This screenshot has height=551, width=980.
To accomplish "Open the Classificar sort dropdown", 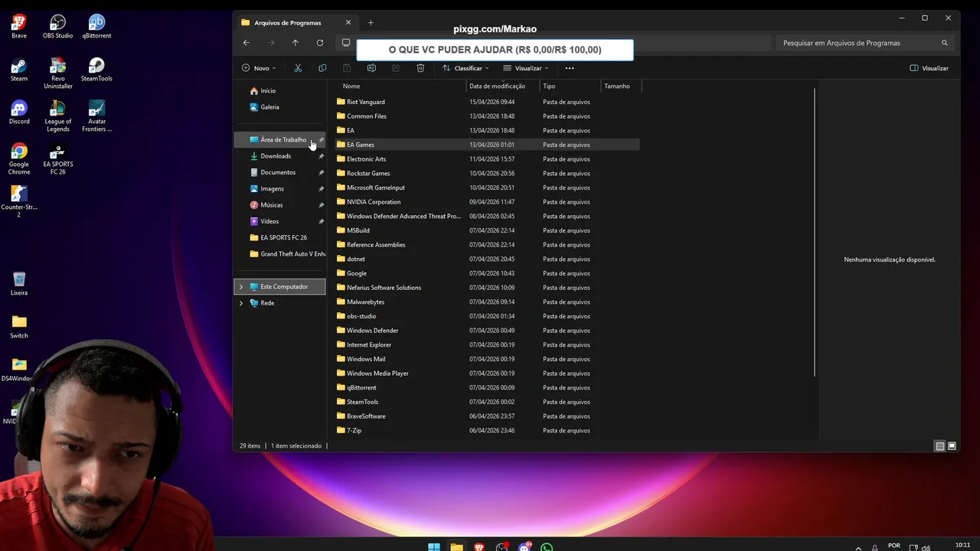I will point(465,68).
